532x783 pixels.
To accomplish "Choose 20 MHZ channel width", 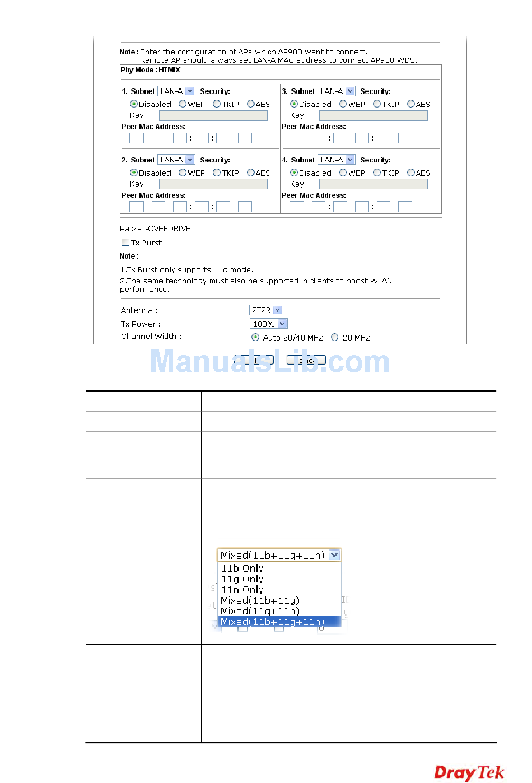I will (x=335, y=337).
